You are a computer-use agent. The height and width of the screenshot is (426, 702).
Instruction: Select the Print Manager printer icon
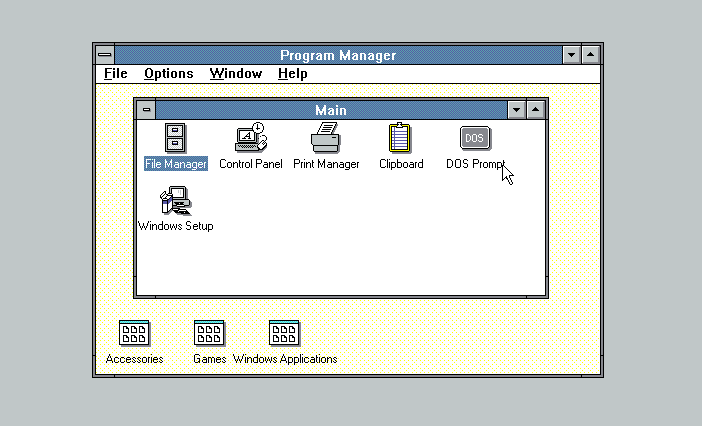pos(326,138)
